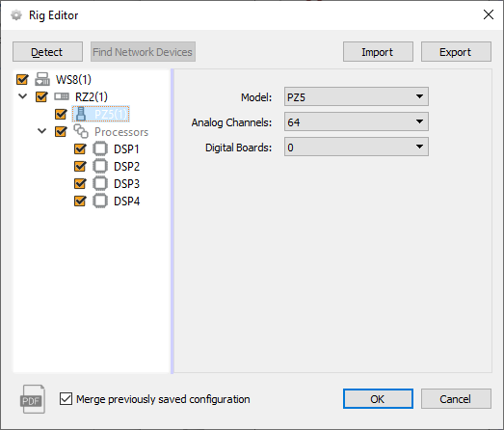Click the DSP3 chip icon
504x430 pixels.
(x=100, y=183)
